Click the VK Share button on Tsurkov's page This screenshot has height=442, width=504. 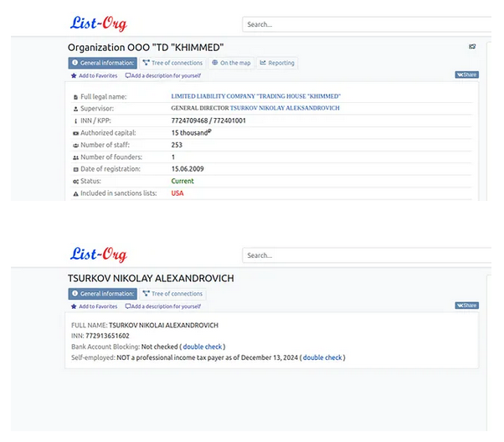[466, 306]
